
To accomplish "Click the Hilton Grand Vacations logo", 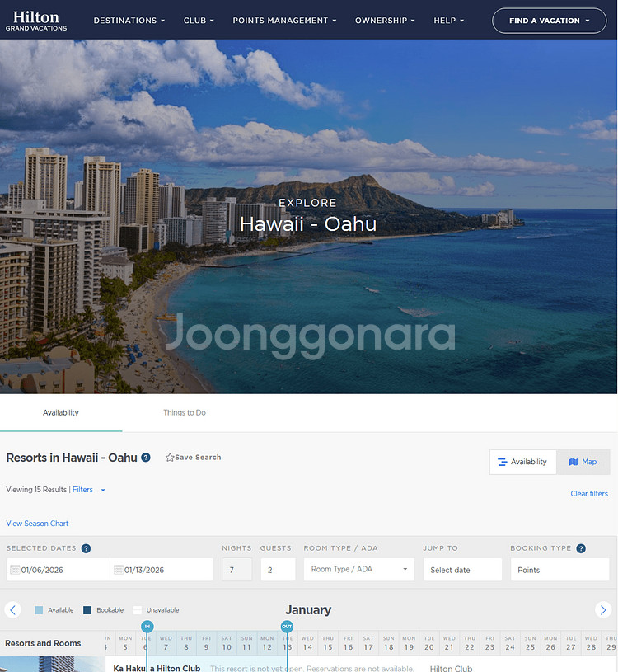I will click(x=36, y=21).
